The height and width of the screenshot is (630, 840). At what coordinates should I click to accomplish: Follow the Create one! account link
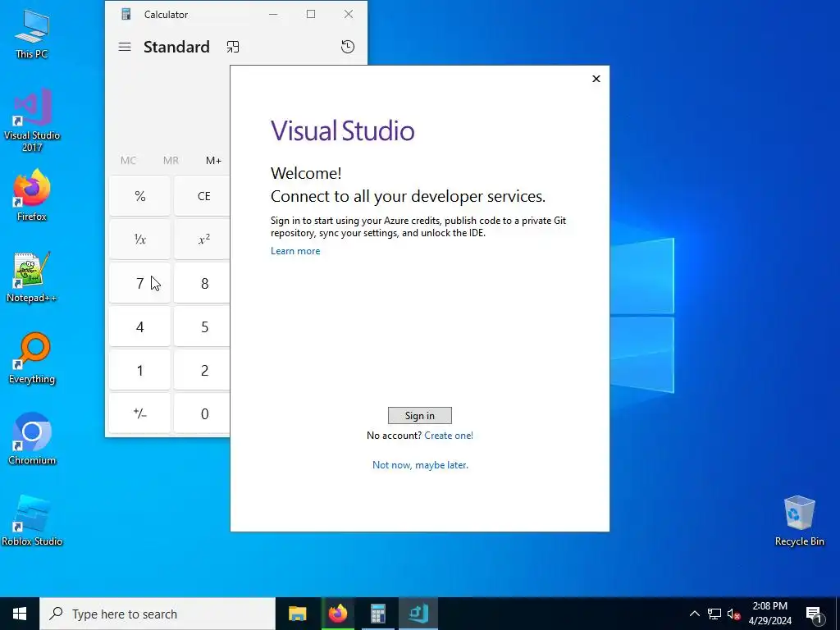coord(449,436)
